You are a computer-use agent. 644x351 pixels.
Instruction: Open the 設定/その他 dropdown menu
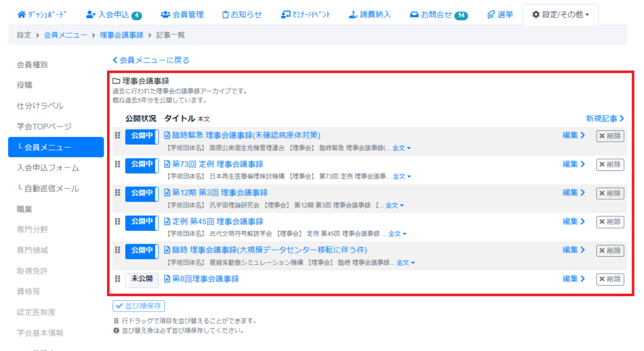(x=560, y=14)
